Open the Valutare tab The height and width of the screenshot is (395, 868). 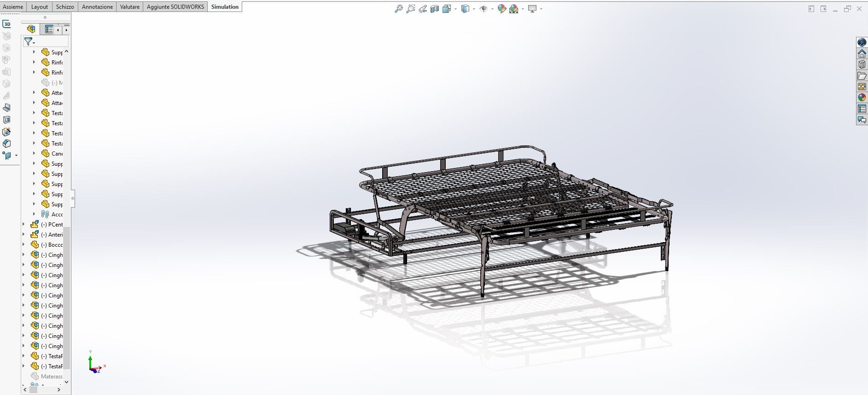click(130, 7)
